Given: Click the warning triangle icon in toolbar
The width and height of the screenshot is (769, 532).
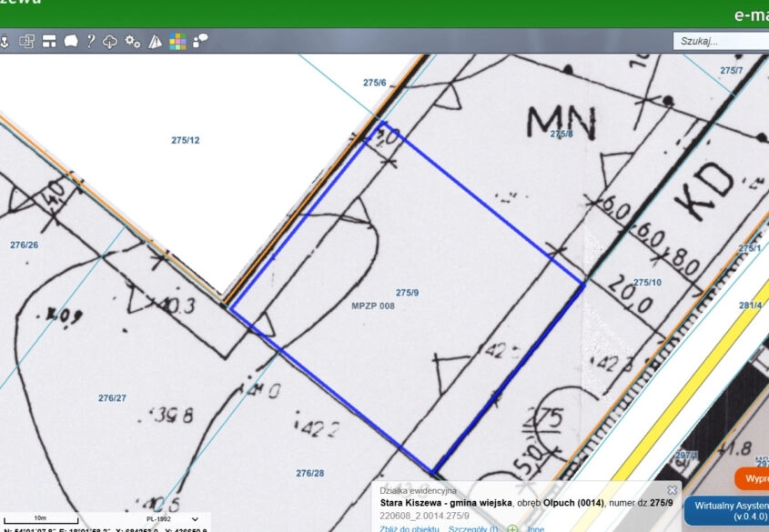Looking at the screenshot, I should click(155, 41).
